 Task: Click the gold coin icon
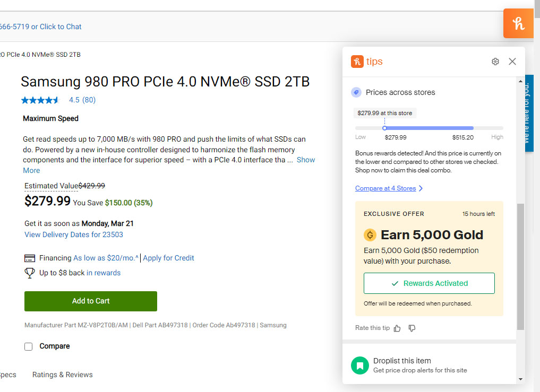tap(370, 235)
